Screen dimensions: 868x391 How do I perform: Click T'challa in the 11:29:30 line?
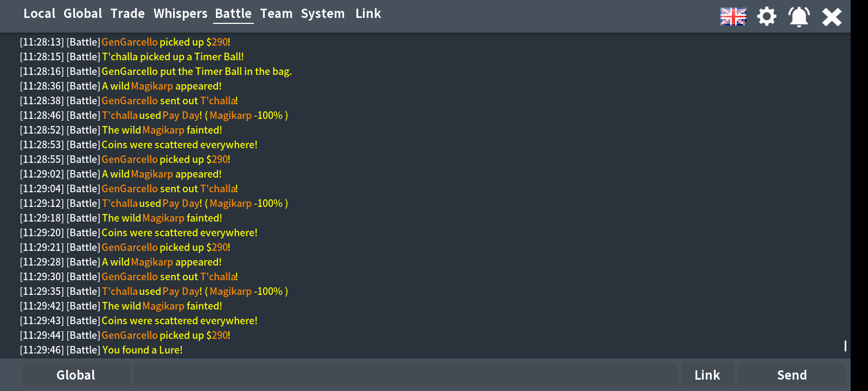[218, 276]
